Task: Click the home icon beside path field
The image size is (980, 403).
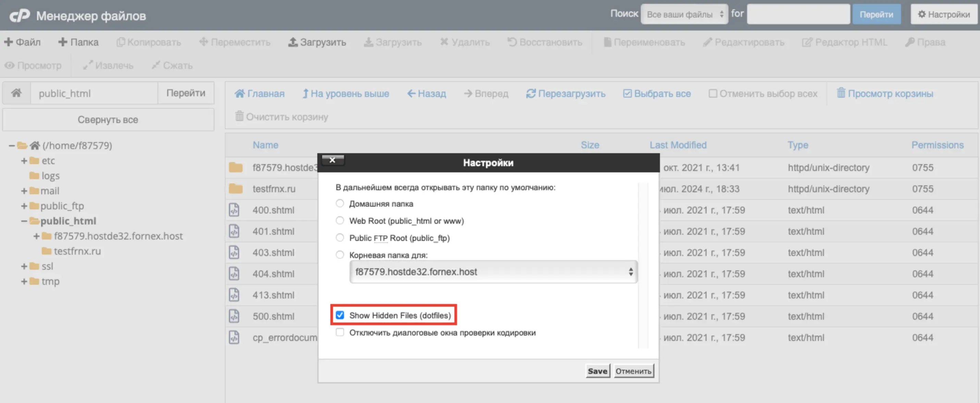Action: point(16,93)
